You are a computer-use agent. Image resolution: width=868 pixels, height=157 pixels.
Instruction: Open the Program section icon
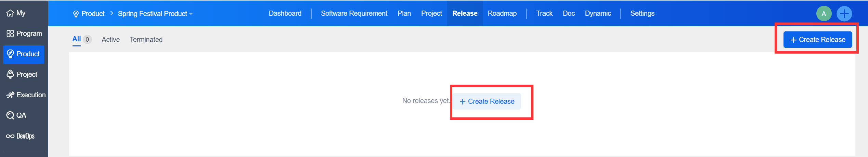[10, 33]
